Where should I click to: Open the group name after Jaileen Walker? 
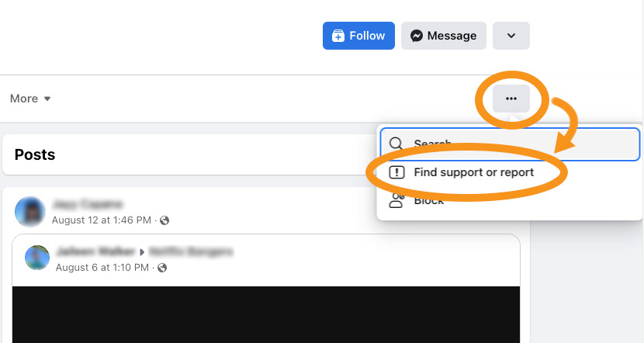(190, 251)
